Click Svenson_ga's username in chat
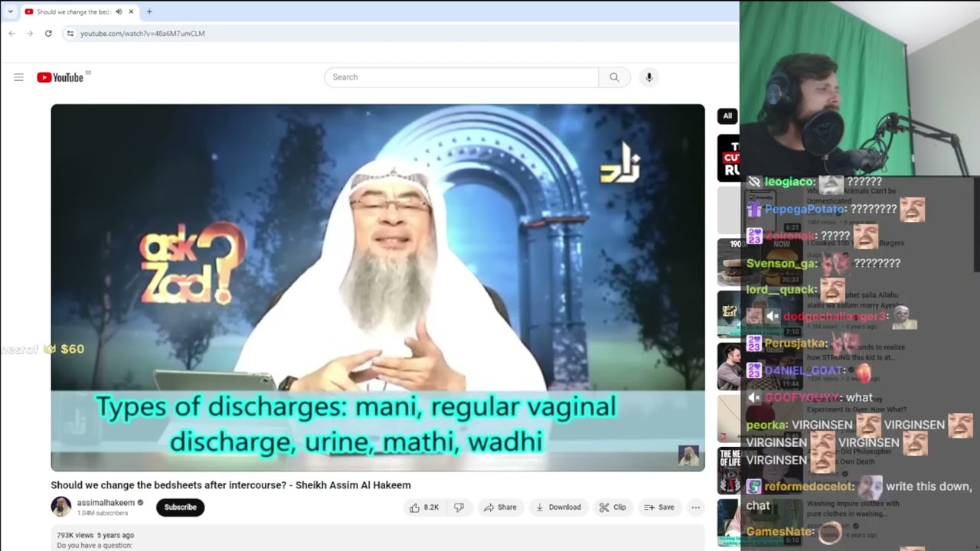The height and width of the screenshot is (551, 980). [781, 263]
